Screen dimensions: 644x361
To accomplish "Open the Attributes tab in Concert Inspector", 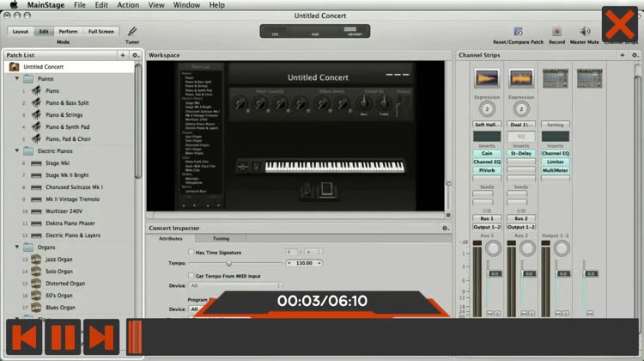I will [x=171, y=238].
